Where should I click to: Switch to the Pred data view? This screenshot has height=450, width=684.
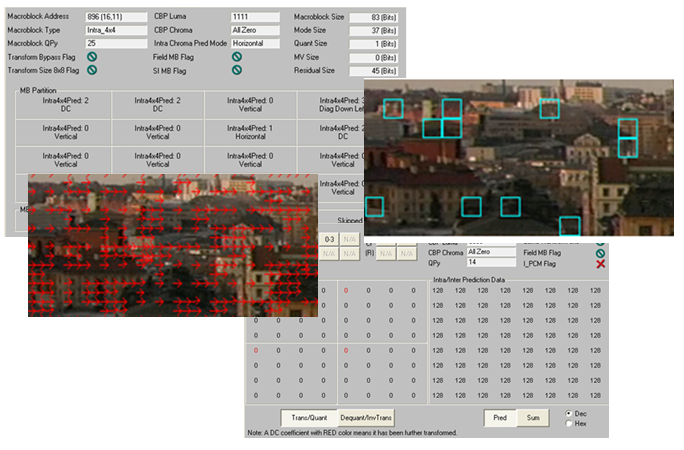click(500, 417)
